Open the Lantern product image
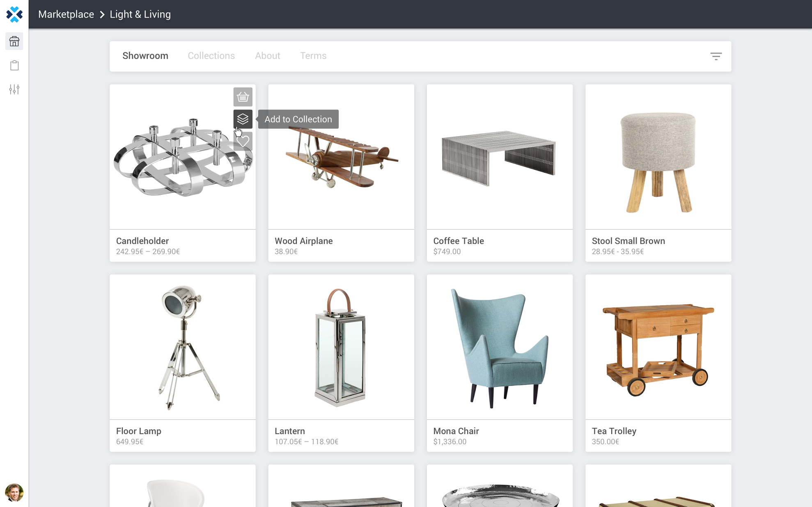Screen dimensions: 812x507 (341, 347)
